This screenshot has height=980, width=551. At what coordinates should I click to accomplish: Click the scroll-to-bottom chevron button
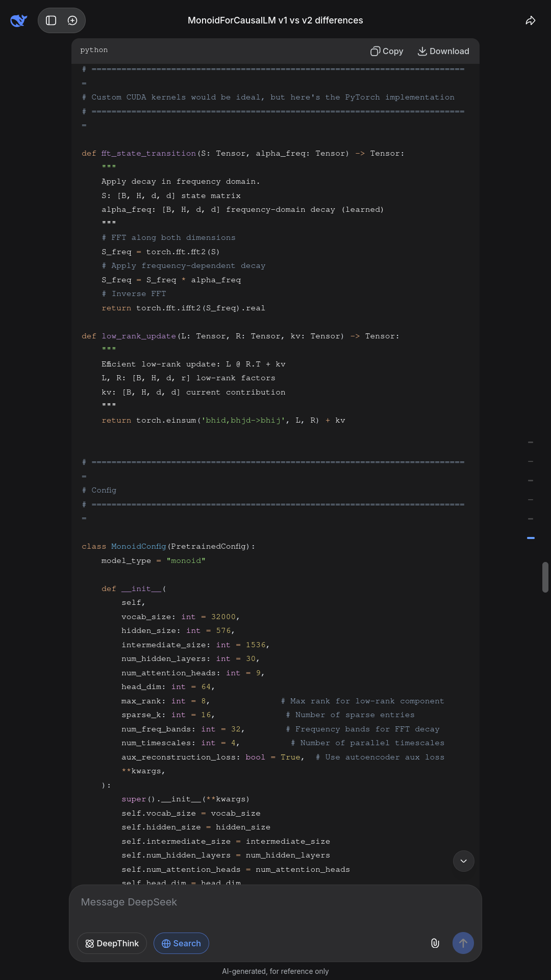tap(463, 861)
